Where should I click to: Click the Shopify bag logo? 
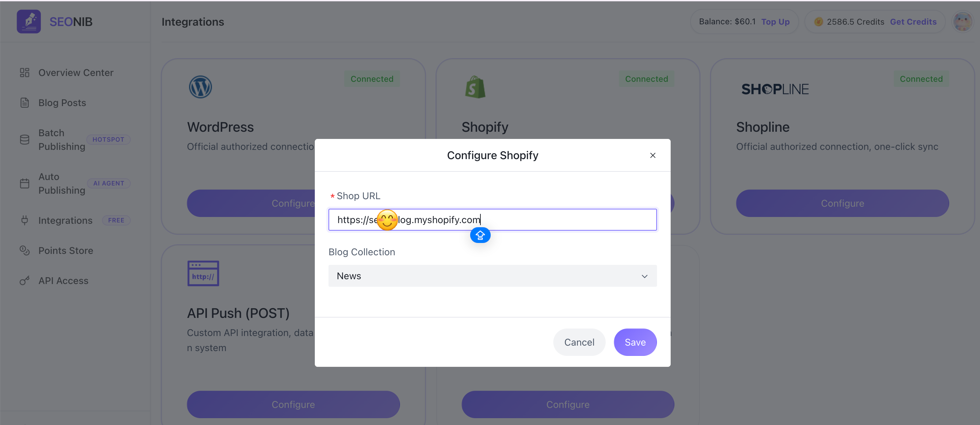coord(475,88)
